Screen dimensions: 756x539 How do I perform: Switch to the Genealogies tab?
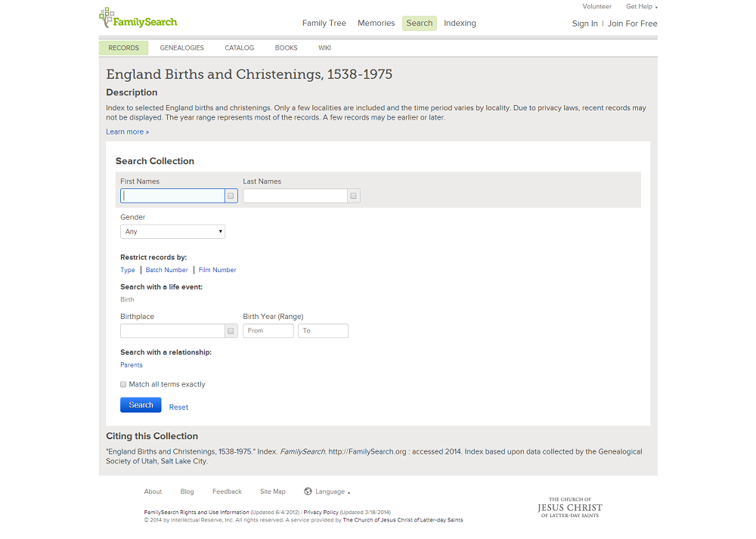(181, 48)
